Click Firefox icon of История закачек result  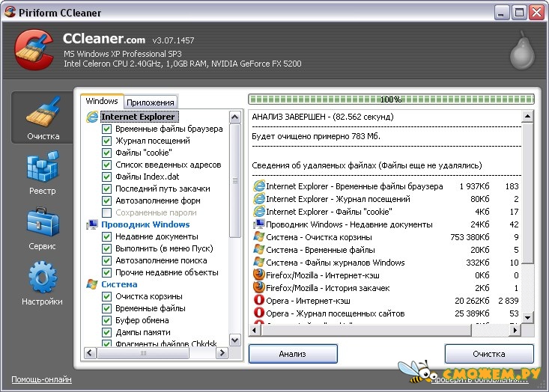tap(259, 287)
